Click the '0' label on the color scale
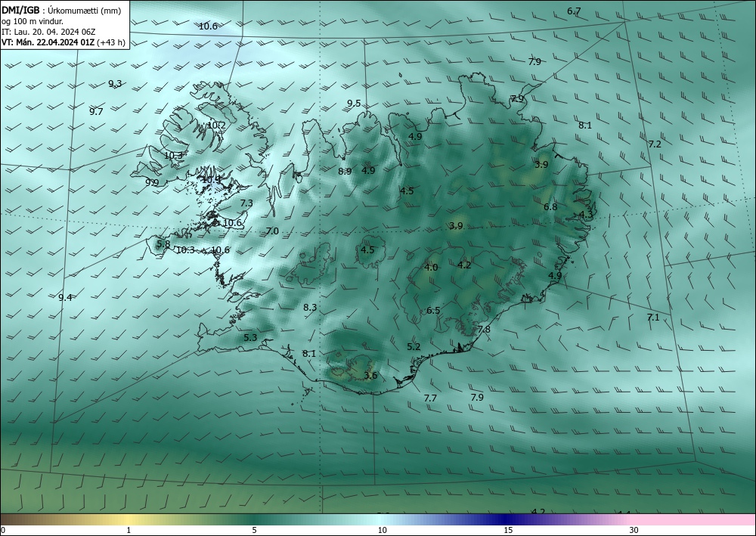756x536 pixels. pos(3,531)
